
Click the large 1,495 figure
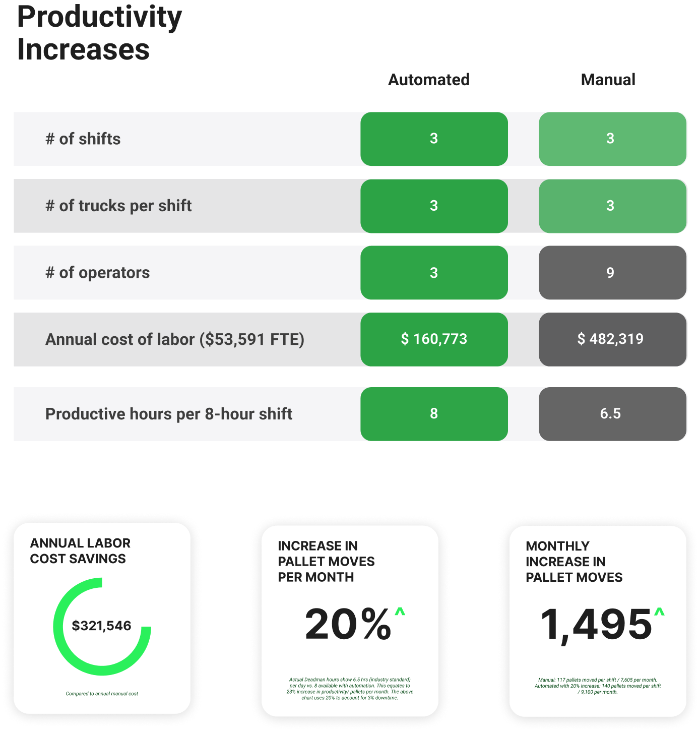pyautogui.click(x=596, y=624)
